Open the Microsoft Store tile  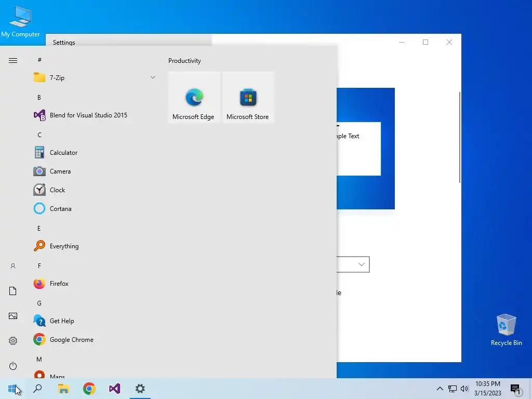(248, 97)
